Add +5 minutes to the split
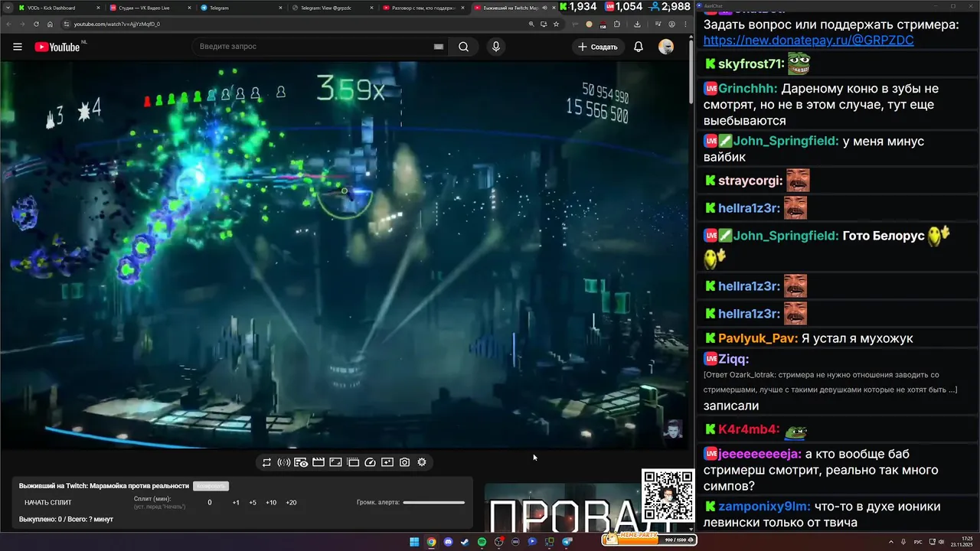Viewport: 980px width, 551px height. [253, 503]
